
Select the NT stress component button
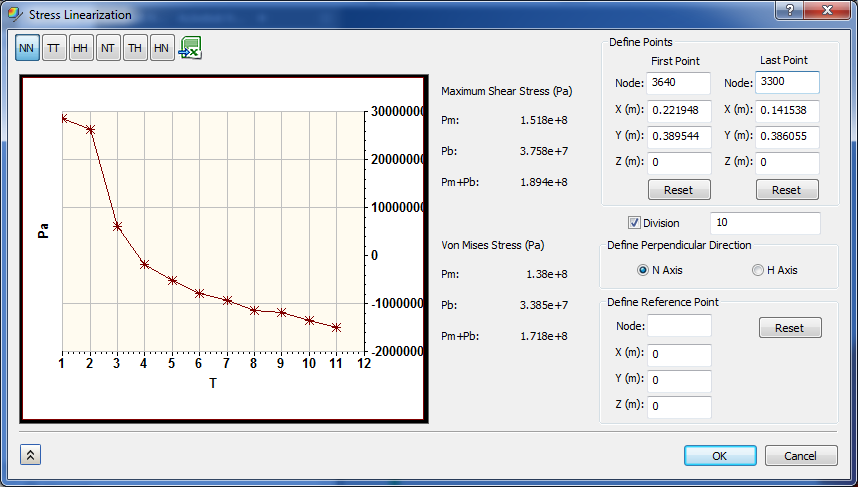pyautogui.click(x=108, y=49)
